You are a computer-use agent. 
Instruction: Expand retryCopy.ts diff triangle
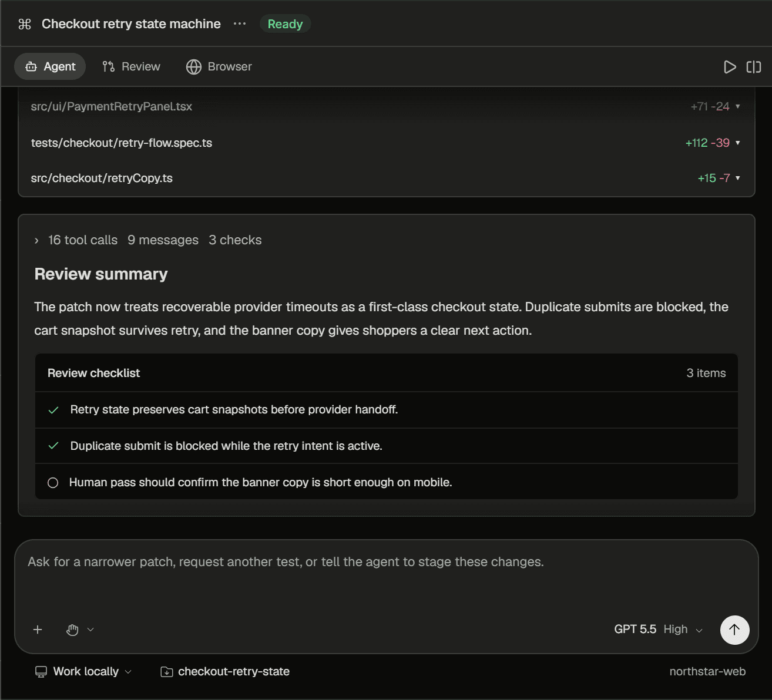tap(738, 178)
